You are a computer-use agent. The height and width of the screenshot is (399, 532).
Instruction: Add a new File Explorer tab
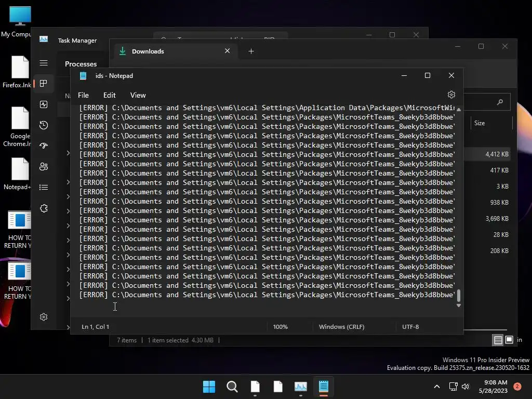click(x=251, y=51)
